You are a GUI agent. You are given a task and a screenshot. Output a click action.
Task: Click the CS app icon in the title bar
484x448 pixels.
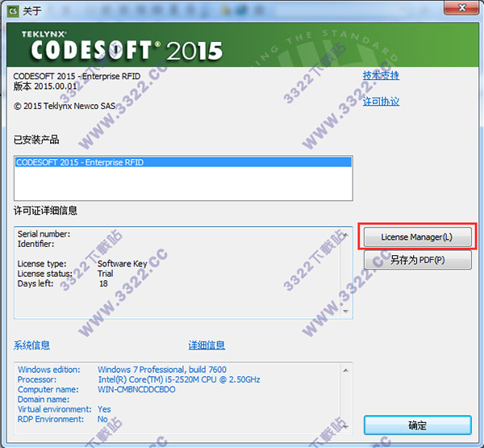(x=13, y=11)
